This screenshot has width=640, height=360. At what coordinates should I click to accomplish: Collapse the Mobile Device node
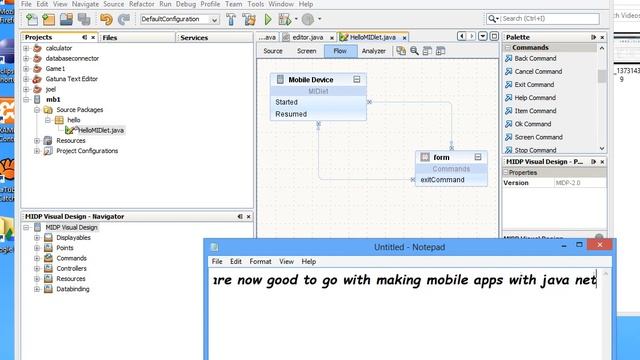(x=357, y=80)
